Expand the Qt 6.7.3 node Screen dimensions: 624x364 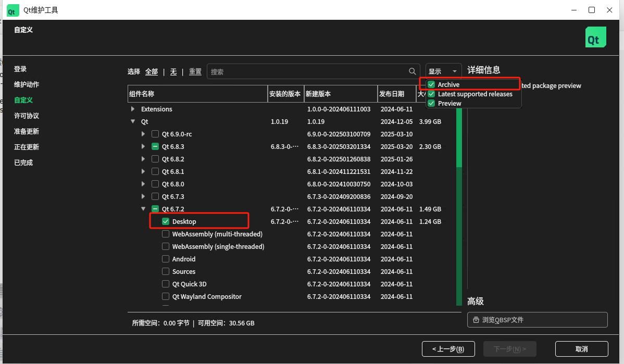pos(143,196)
